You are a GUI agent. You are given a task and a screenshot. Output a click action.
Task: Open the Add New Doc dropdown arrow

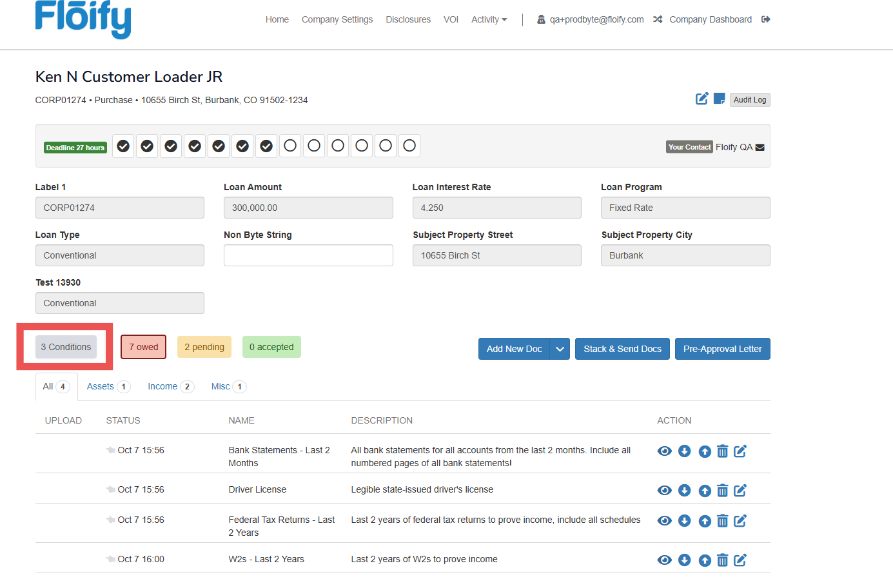[560, 349]
